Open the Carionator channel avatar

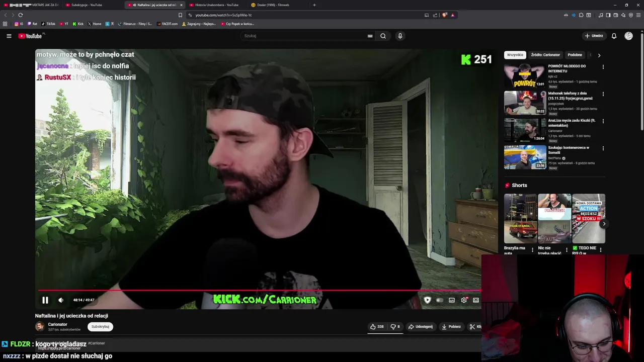[40, 327]
